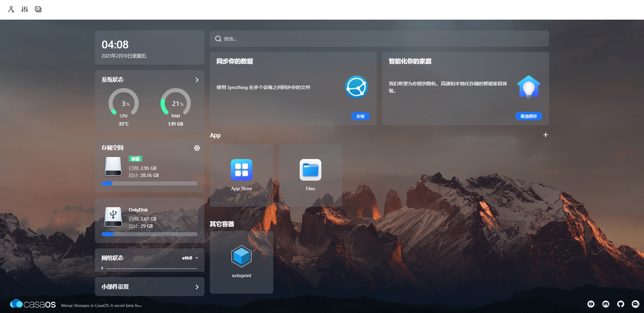Launch the terminal icon in top bar
Image resolution: width=644 pixels, height=313 pixels.
click(38, 9)
